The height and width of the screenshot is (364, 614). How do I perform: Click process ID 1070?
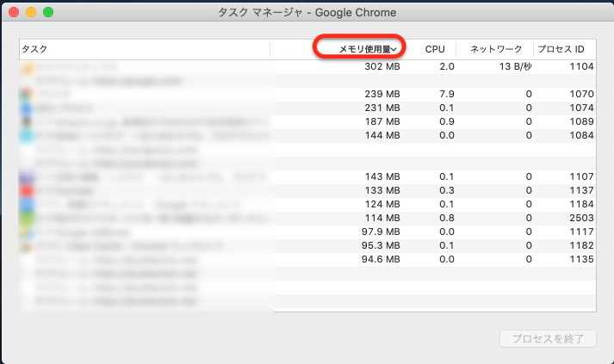point(581,94)
